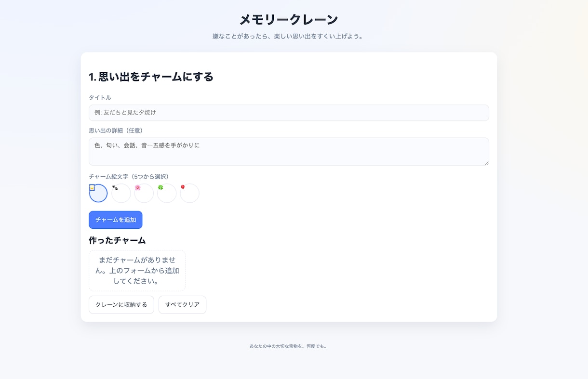Viewport: 588px width, 379px height.
Task: Click the メモリークレーン page heading
Action: (289, 19)
